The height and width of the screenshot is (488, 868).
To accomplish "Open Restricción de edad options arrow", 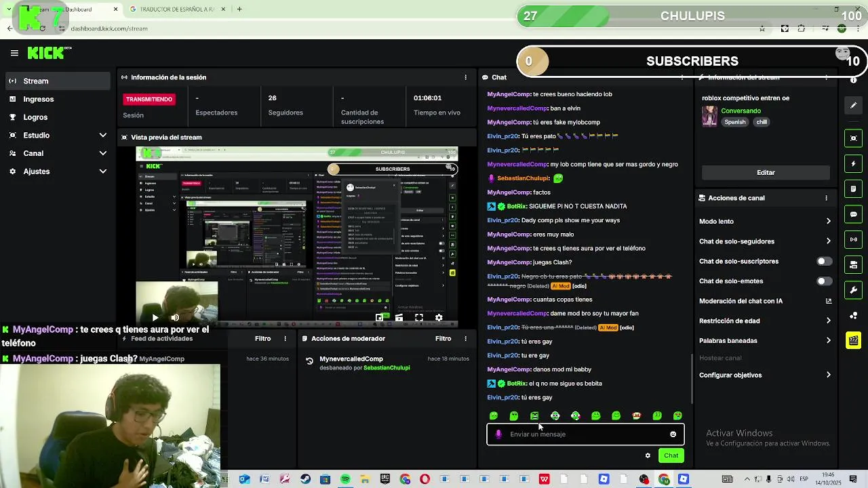I will click(x=828, y=321).
